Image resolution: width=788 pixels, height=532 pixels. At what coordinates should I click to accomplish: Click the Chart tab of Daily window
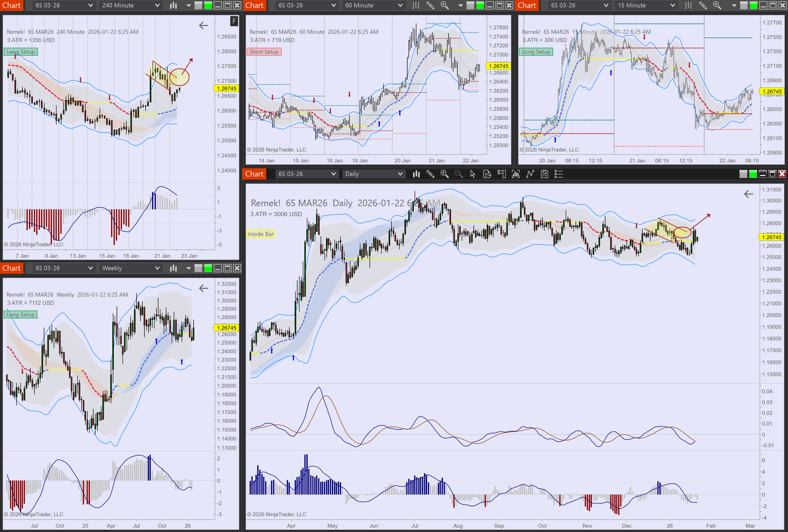point(254,174)
